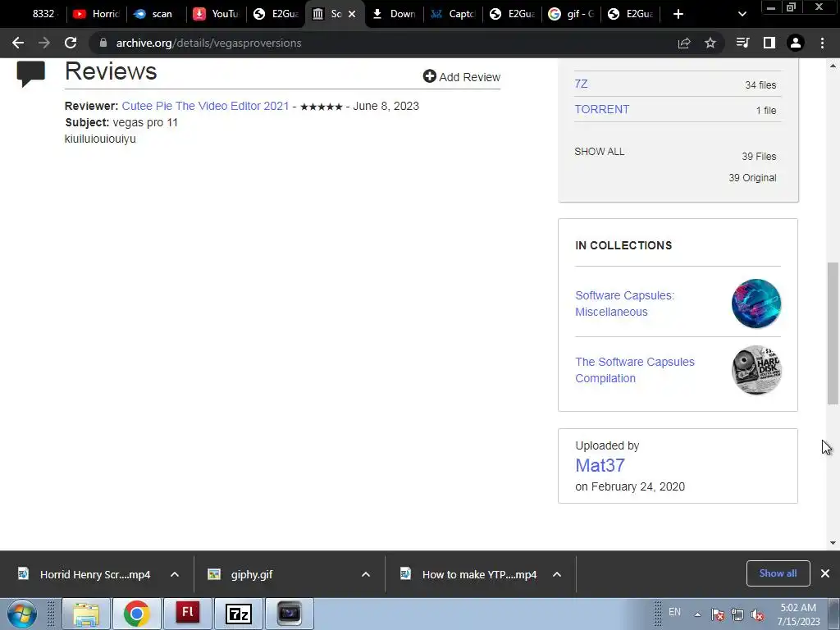Switch to the Down tab
The height and width of the screenshot is (630, 840).
395,14
